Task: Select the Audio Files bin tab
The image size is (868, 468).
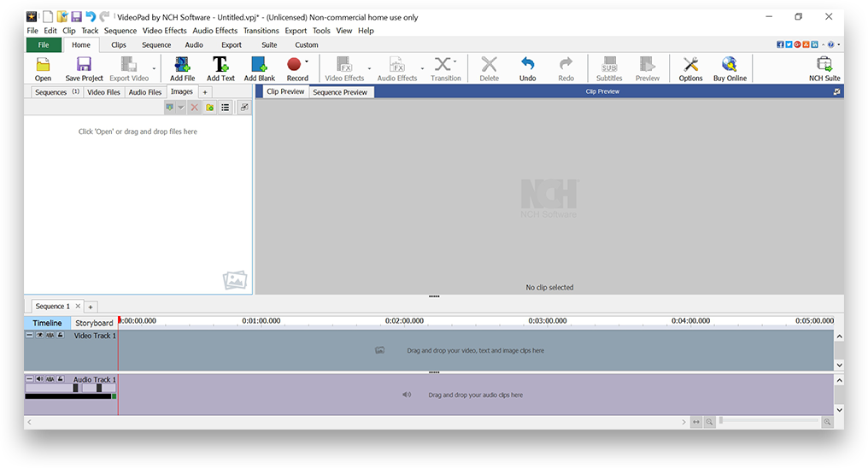Action: 145,92
